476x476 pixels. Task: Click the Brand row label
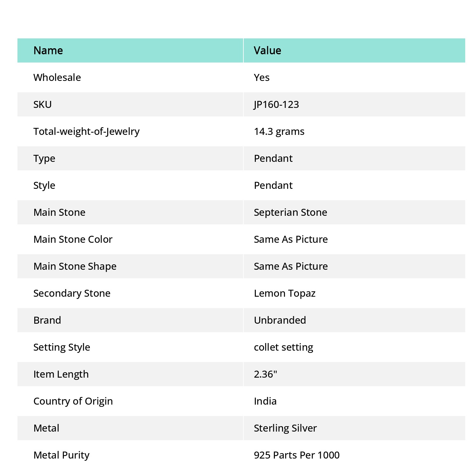click(47, 320)
